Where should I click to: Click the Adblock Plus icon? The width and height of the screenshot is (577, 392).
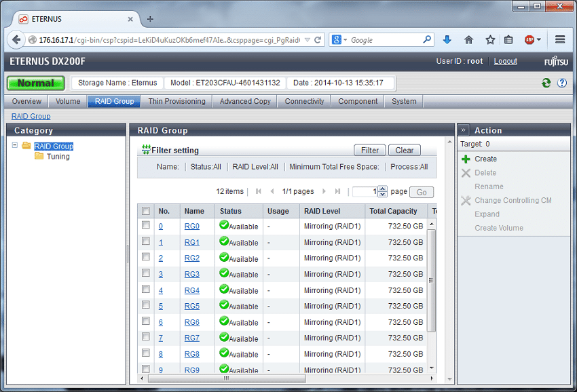[x=529, y=40]
